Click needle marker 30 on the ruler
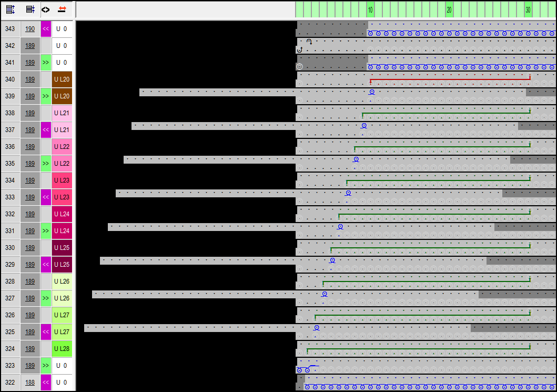Screen dimensions: 557x392 pyautogui.click(x=528, y=10)
